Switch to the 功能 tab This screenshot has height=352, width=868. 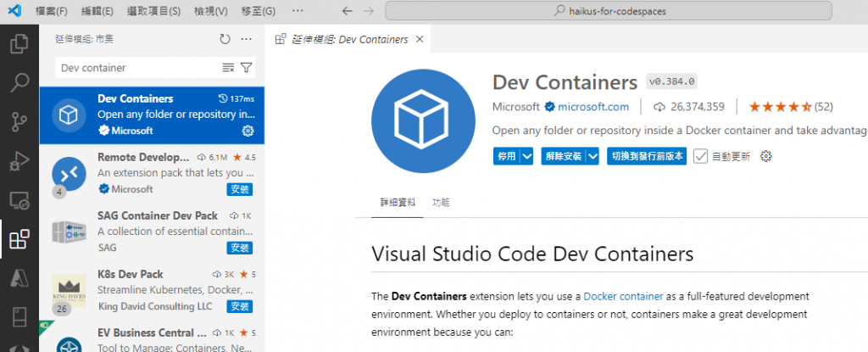[x=441, y=203]
